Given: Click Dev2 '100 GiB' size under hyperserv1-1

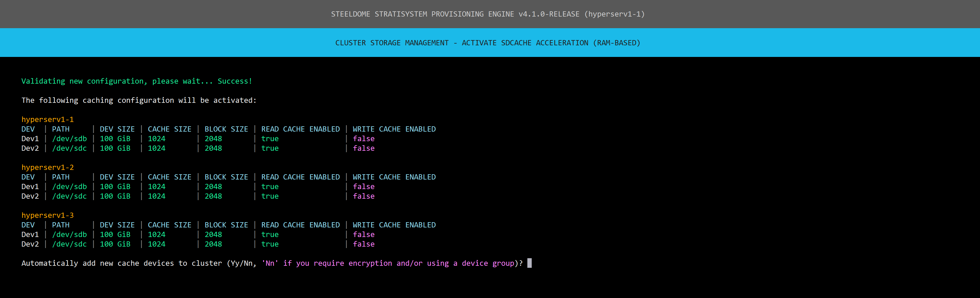Looking at the screenshot, I should [x=115, y=148].
